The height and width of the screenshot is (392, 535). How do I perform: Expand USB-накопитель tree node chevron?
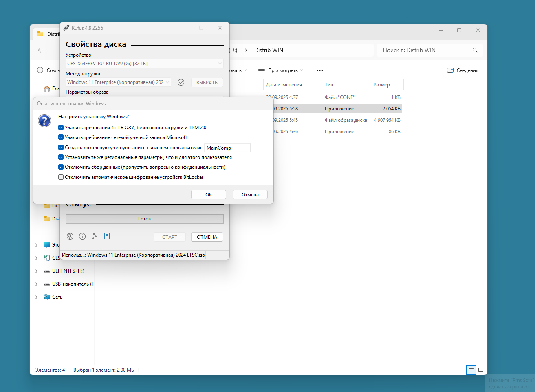[36, 284]
